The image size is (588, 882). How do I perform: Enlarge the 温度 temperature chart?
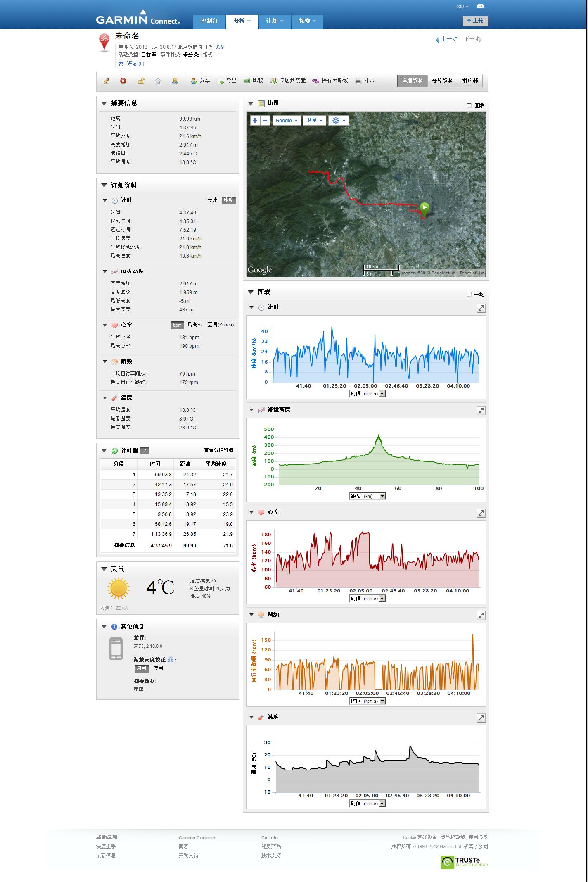(x=481, y=718)
